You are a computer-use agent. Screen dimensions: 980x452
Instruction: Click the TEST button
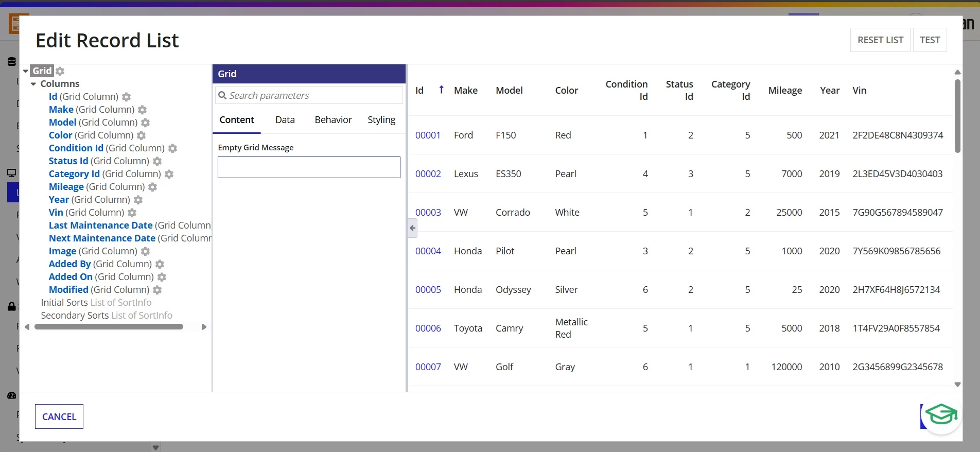930,40
